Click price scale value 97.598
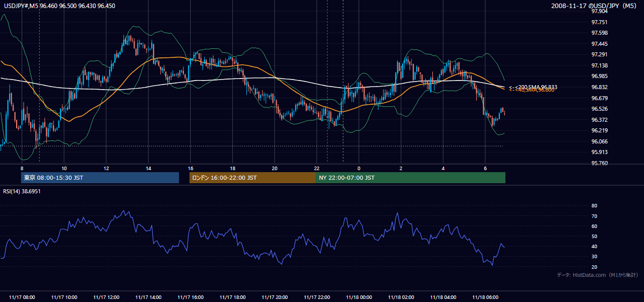 click(599, 33)
